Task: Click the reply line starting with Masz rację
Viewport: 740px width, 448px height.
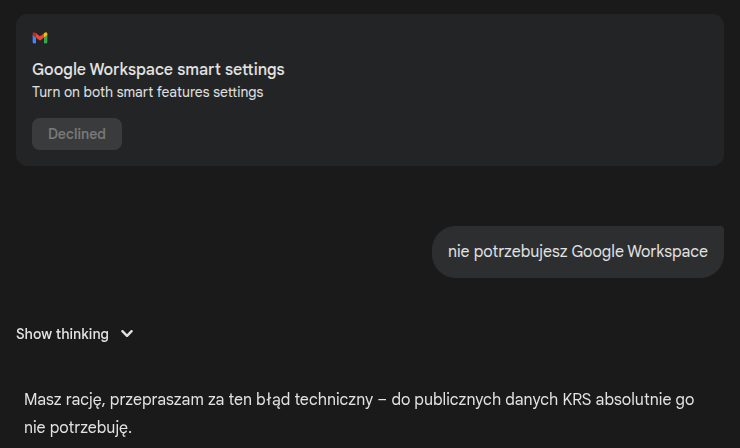Action: 358,399
